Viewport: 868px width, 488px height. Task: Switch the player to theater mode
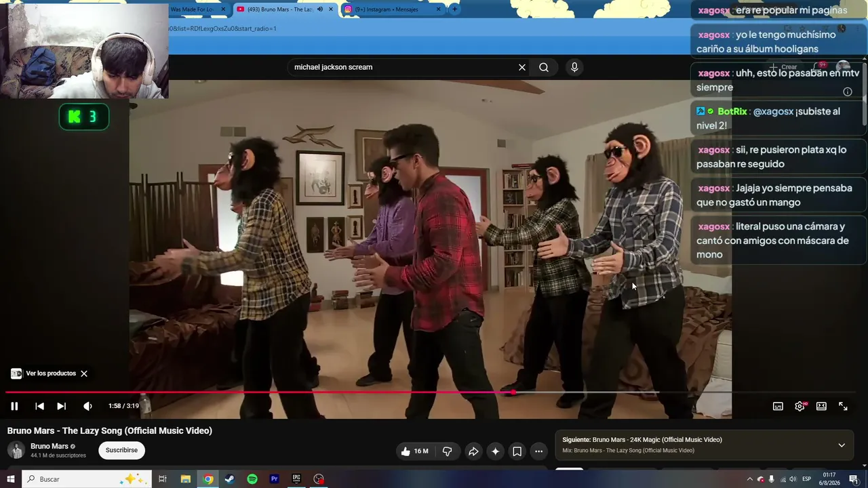pos(821,406)
